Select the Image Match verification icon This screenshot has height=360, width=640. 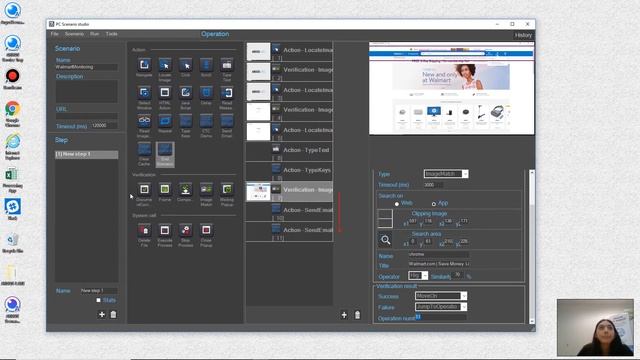pos(206,189)
